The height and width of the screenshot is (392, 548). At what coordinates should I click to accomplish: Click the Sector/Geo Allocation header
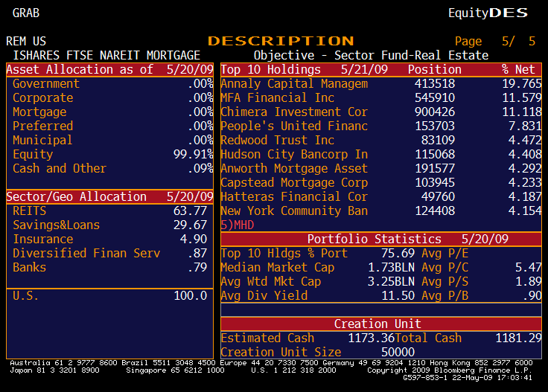pos(109,197)
